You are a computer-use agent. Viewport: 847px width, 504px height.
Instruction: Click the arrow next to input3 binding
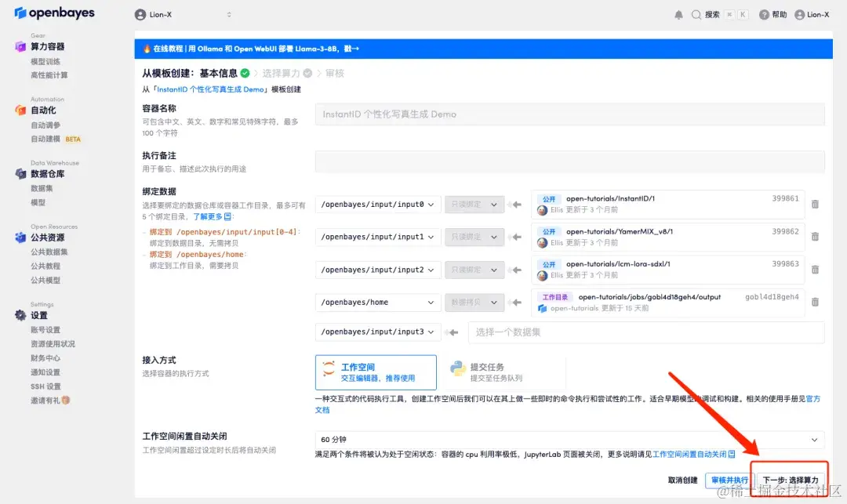coord(453,332)
